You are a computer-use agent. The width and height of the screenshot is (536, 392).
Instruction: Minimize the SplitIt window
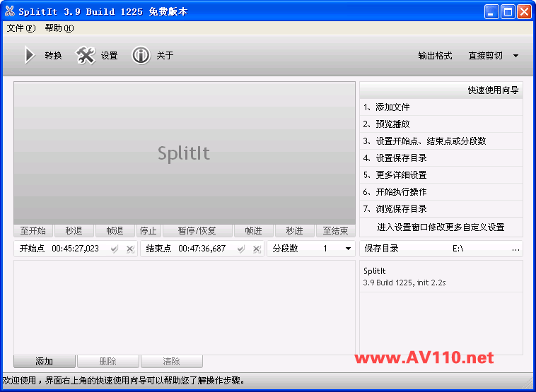[491, 12]
